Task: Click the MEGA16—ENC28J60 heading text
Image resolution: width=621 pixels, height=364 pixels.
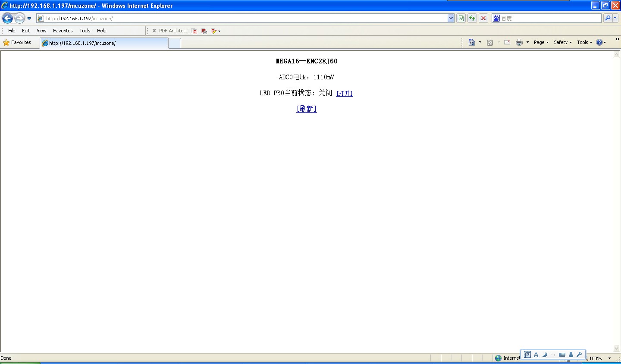Action: tap(307, 61)
